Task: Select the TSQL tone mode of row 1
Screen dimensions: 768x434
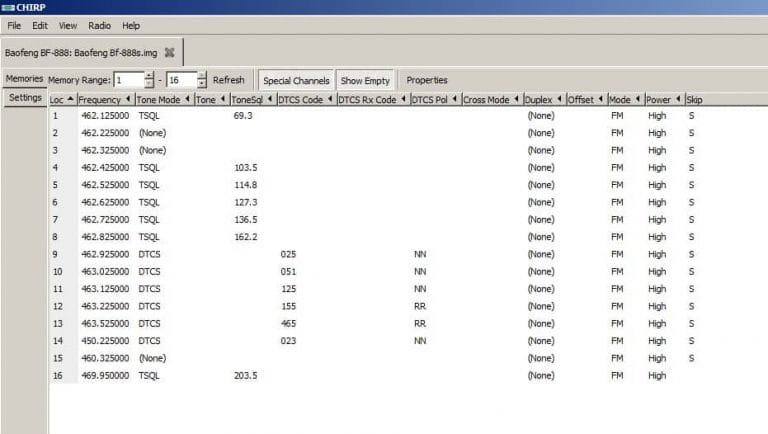Action: click(x=149, y=116)
